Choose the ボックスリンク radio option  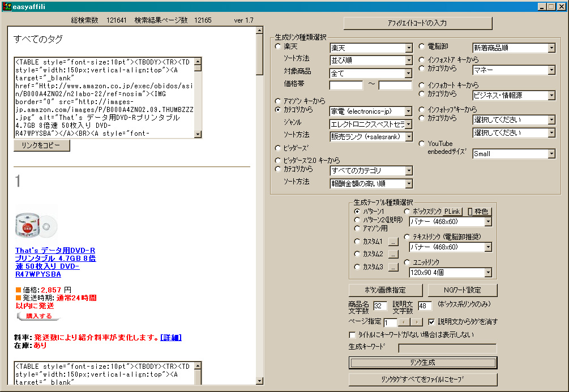(407, 211)
